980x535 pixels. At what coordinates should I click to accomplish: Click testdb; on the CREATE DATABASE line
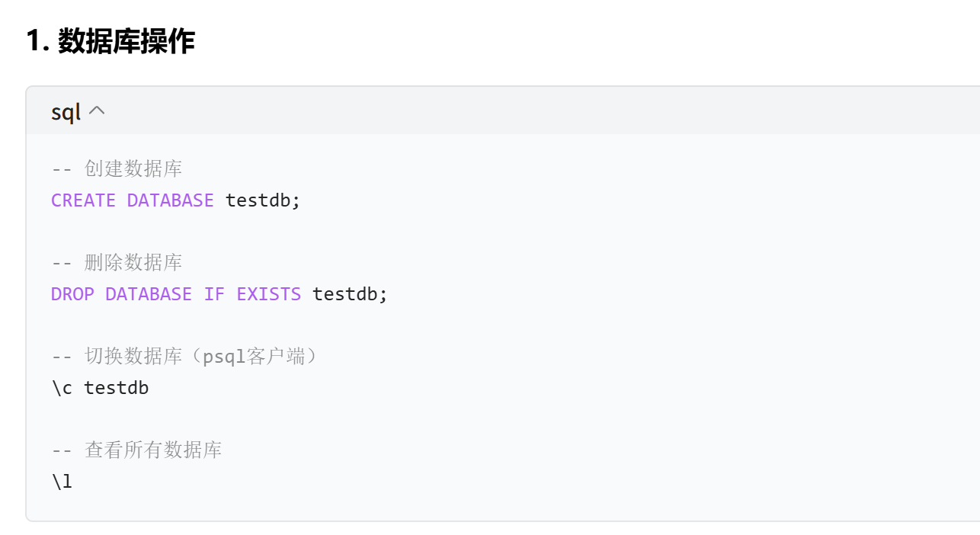click(263, 200)
